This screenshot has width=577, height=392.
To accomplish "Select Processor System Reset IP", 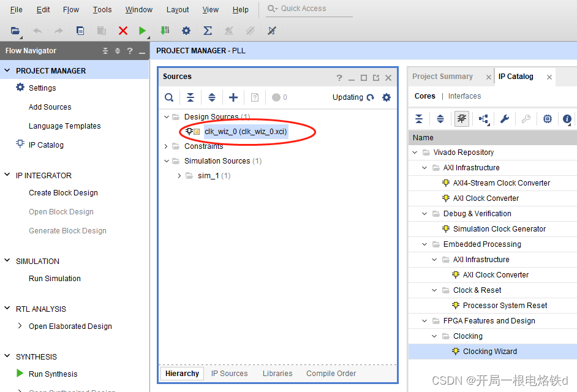I will [505, 306].
